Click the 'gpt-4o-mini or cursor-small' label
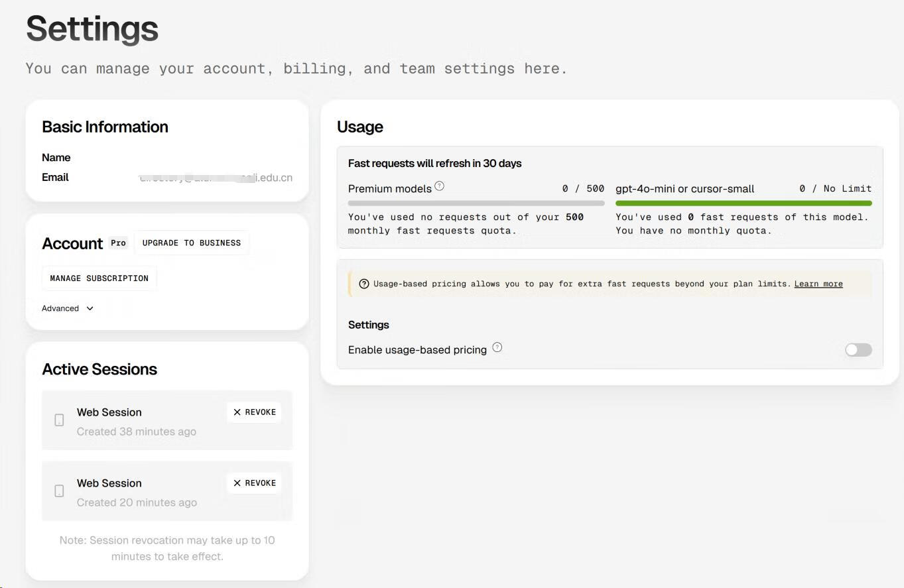The height and width of the screenshot is (588, 904). [x=685, y=189]
